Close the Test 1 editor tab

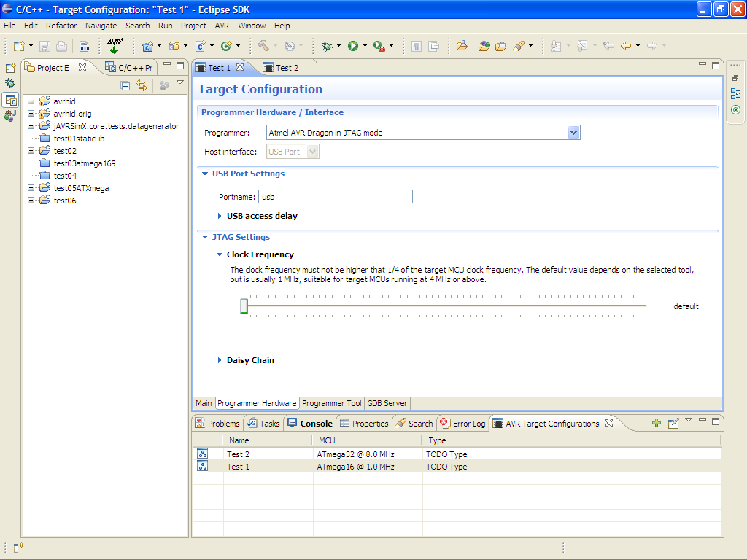[x=240, y=67]
